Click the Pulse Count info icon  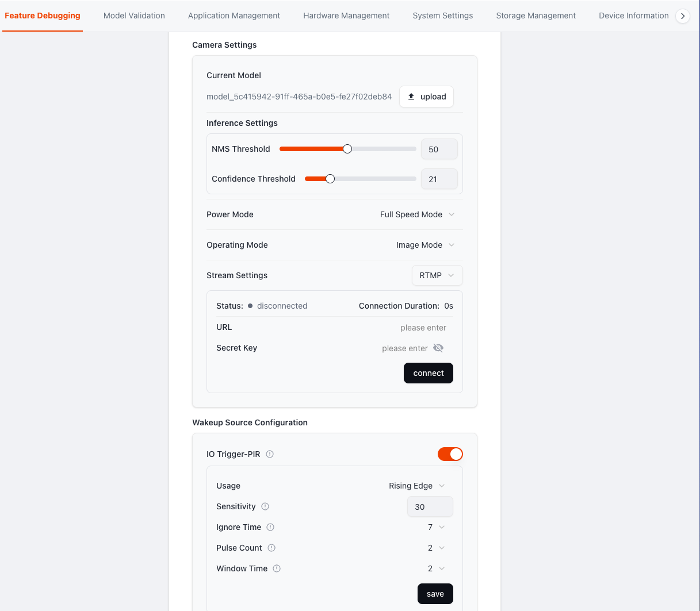271,548
